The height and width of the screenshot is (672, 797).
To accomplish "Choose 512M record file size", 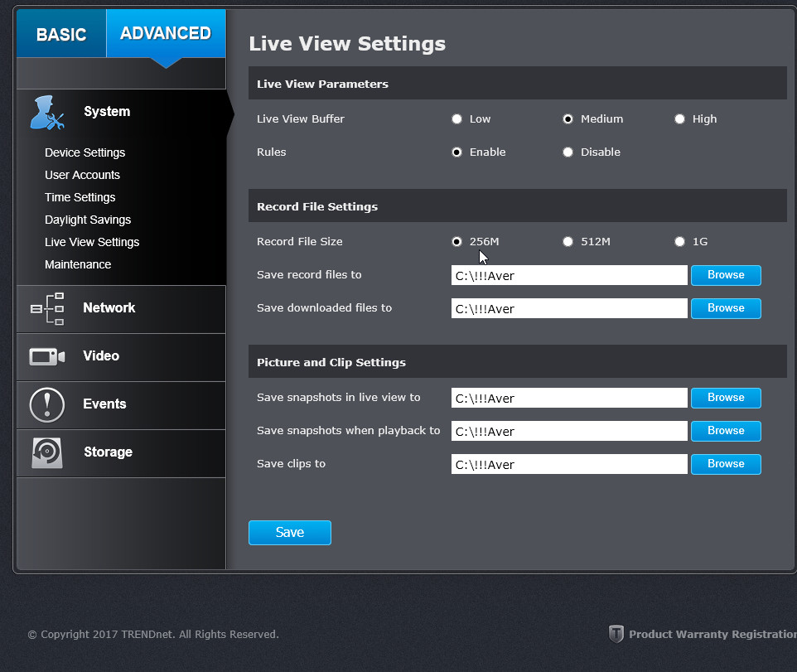I will coord(568,241).
